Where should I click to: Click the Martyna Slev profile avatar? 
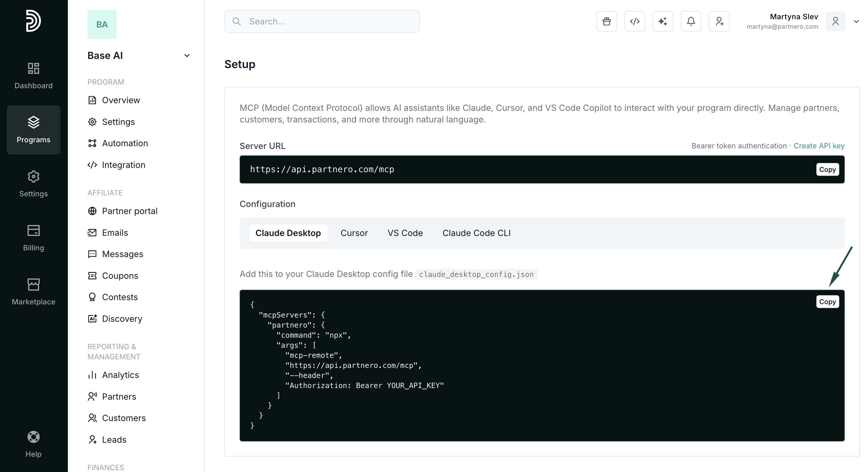pos(835,22)
